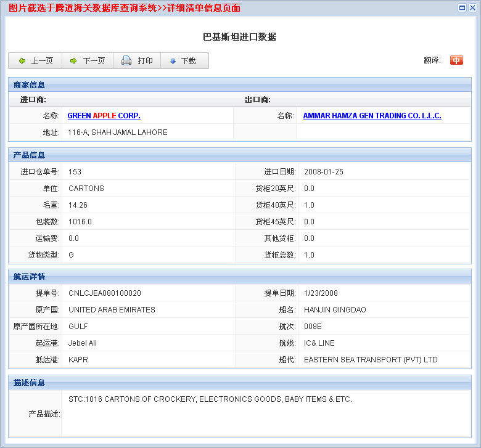Select the address 116-A, SHAH JAMAL LAHORE
This screenshot has height=448, width=481.
pos(117,132)
